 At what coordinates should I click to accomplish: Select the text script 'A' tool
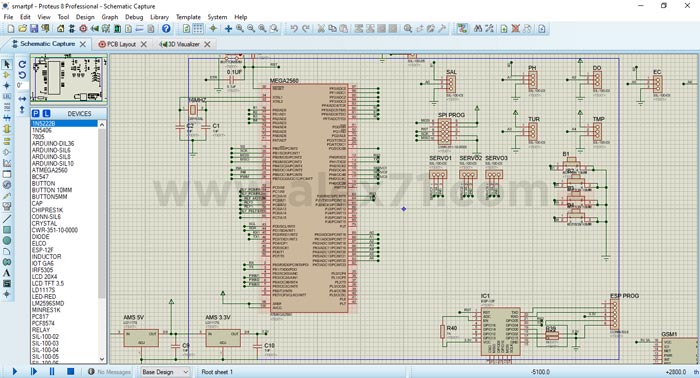coord(7,273)
